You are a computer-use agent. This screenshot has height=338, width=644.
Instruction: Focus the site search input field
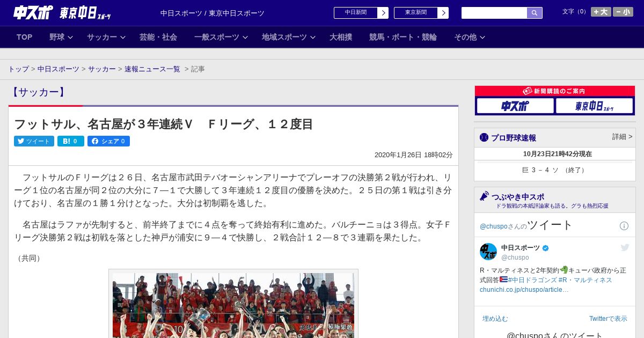click(x=494, y=13)
